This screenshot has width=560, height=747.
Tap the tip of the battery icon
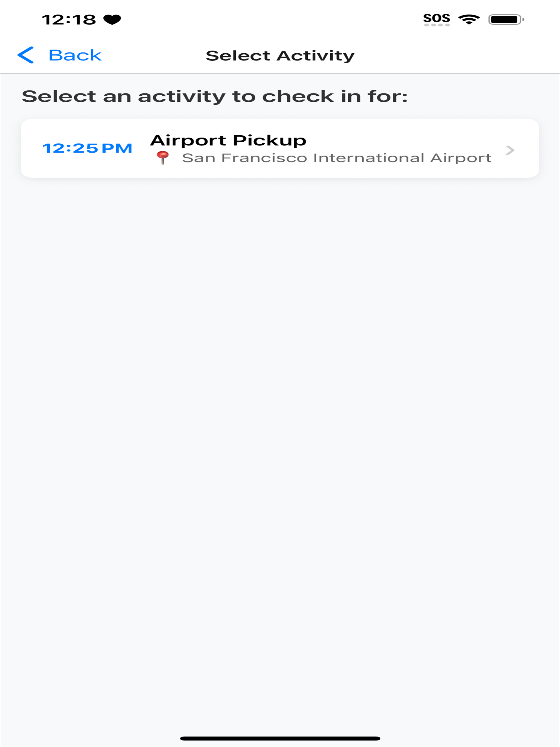(523, 20)
